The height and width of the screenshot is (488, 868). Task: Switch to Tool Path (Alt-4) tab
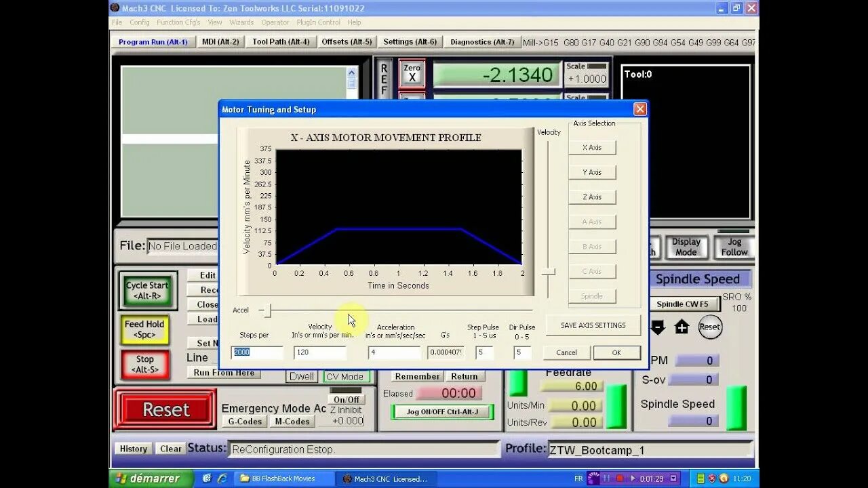coord(281,41)
